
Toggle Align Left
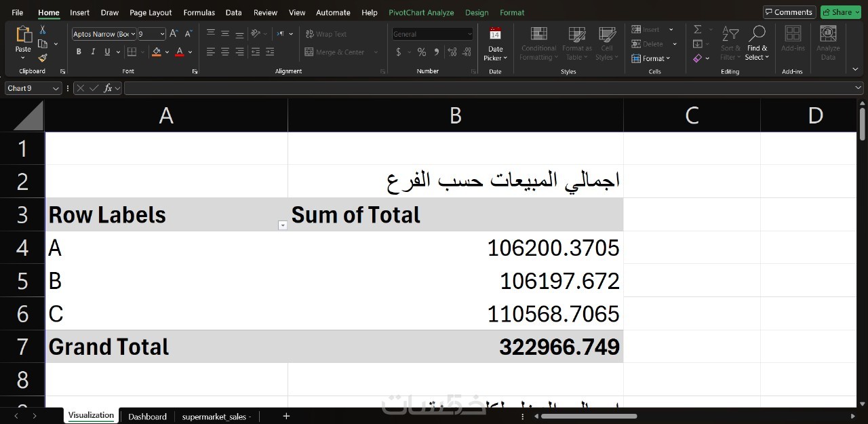(211, 52)
